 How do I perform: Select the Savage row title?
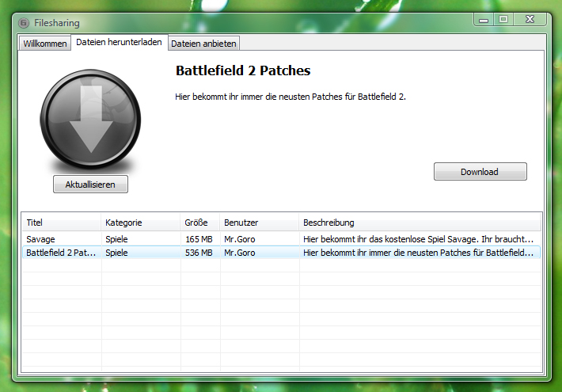click(40, 239)
